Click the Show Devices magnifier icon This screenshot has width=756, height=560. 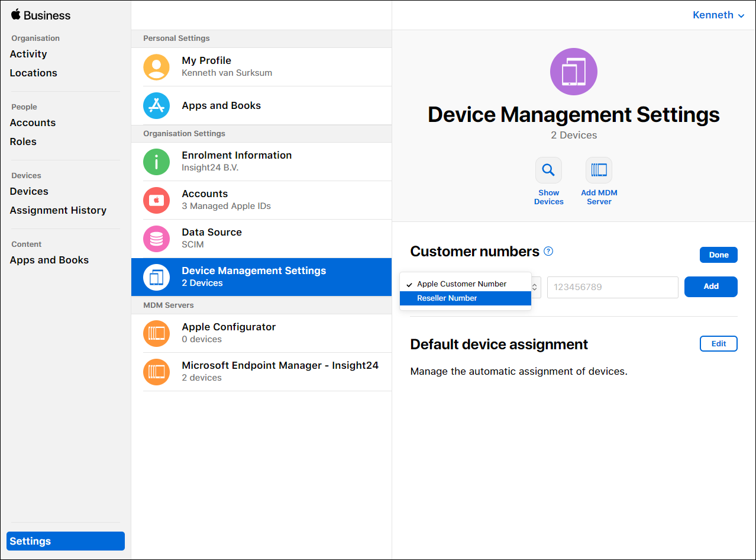point(549,170)
